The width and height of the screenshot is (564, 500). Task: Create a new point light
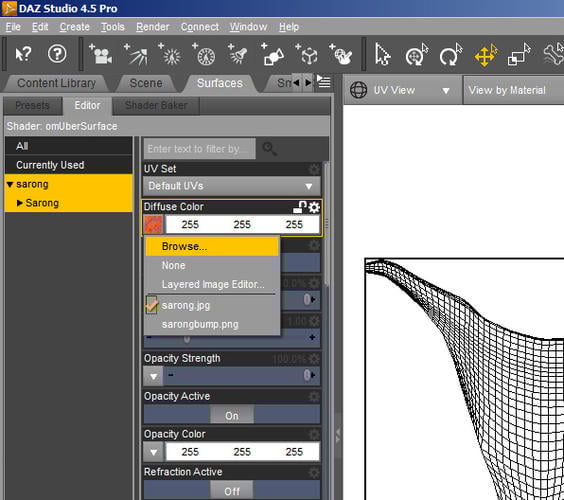click(x=170, y=54)
